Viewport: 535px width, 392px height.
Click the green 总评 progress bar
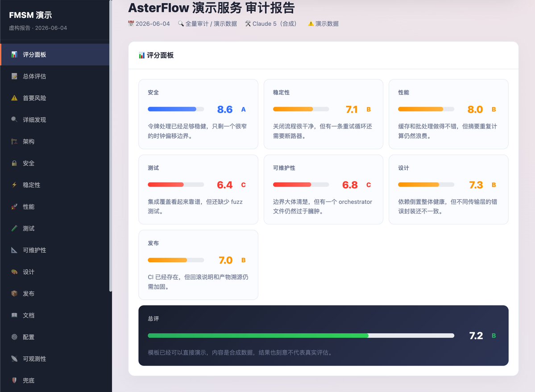[x=301, y=336]
